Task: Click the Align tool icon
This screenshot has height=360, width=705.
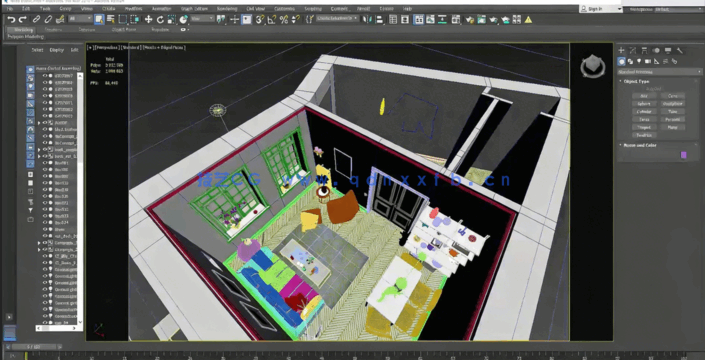Action: (380, 19)
